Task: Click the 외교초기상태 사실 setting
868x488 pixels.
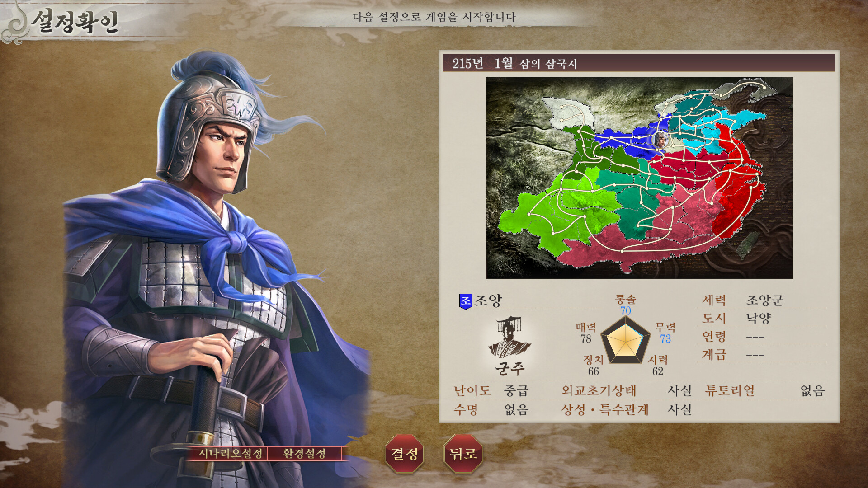Action: pos(627,390)
